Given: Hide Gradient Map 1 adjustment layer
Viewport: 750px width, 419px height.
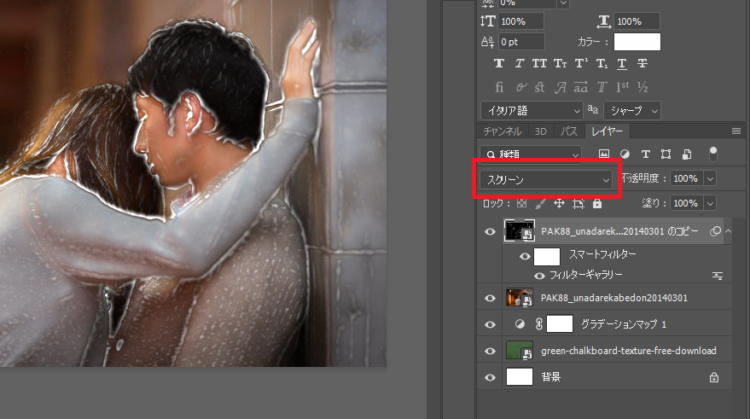Looking at the screenshot, I should 490,325.
